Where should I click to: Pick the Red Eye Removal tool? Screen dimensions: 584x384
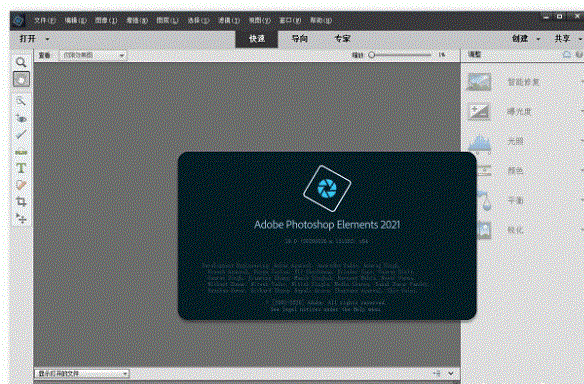click(x=21, y=118)
